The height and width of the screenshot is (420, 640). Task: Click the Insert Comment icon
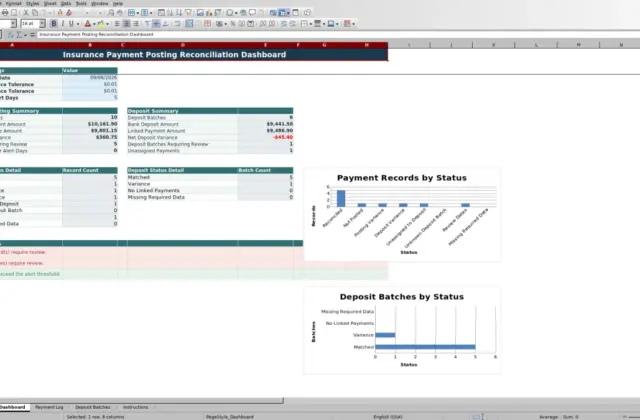[x=252, y=13]
